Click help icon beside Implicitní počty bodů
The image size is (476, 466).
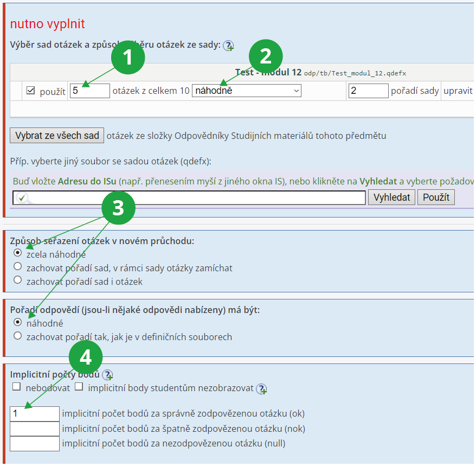(x=107, y=375)
